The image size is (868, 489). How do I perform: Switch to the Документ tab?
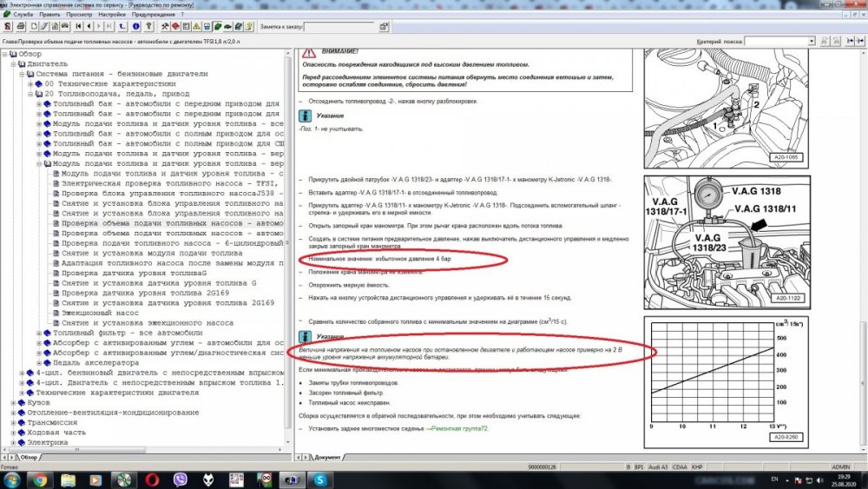[326, 457]
